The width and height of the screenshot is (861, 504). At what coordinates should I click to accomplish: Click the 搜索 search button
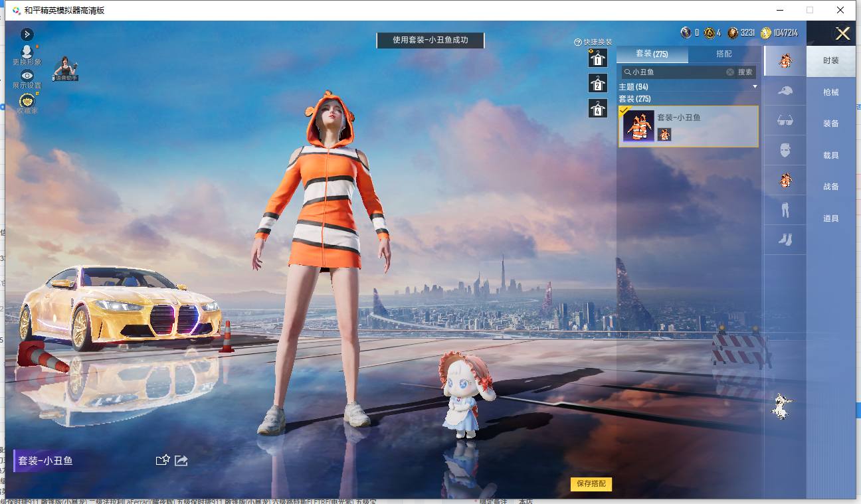coord(746,72)
